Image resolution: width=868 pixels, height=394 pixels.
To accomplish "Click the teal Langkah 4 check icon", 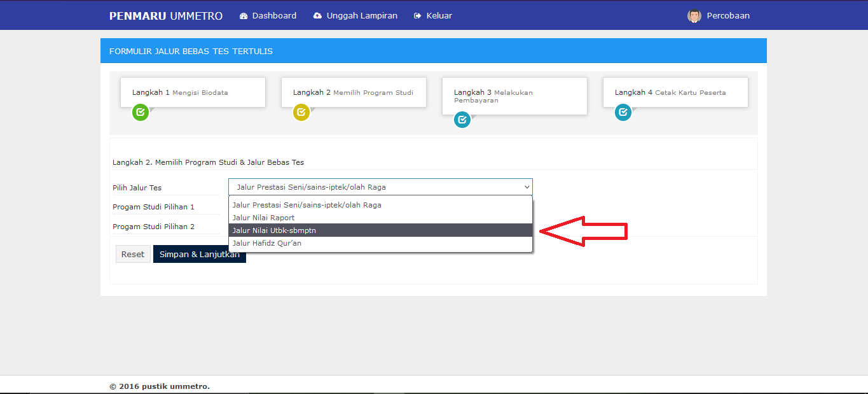I will [623, 113].
